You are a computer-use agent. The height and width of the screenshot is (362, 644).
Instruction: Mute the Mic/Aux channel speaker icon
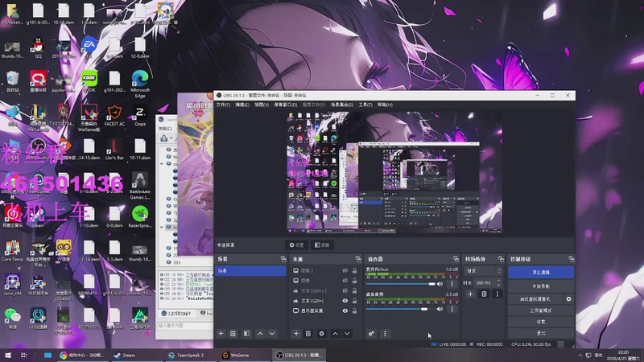tap(440, 284)
